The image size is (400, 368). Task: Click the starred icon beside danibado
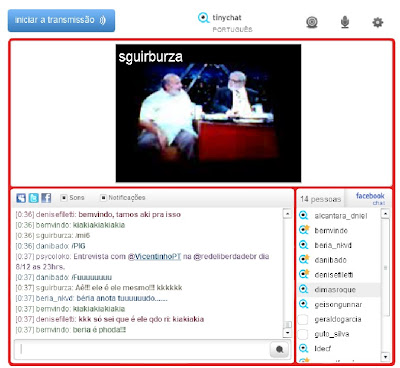pyautogui.click(x=304, y=259)
